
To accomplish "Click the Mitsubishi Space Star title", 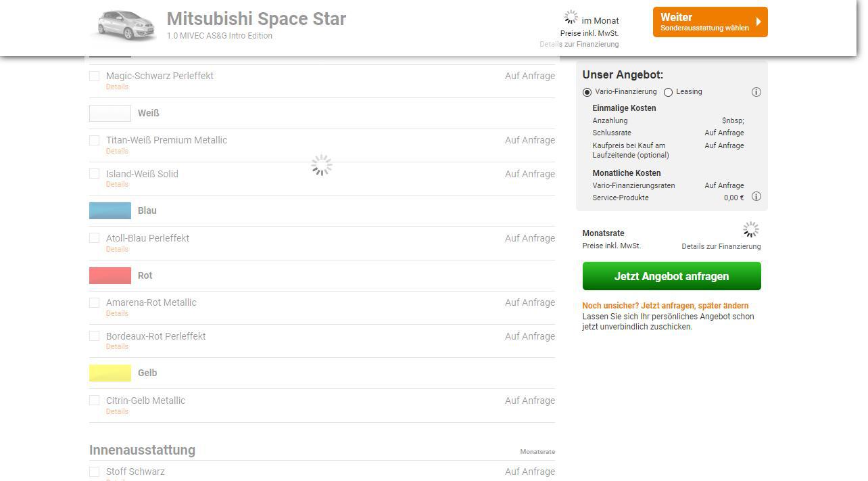I will coord(256,19).
